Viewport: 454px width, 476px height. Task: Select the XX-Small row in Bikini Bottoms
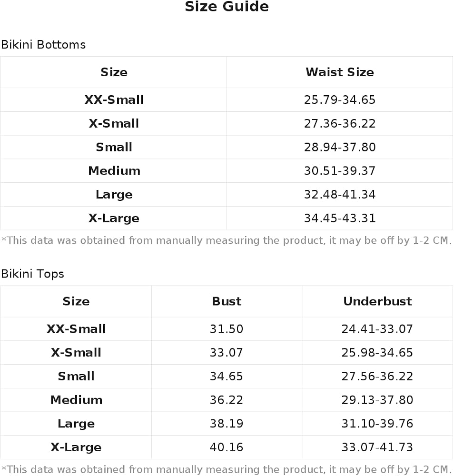tap(227, 100)
